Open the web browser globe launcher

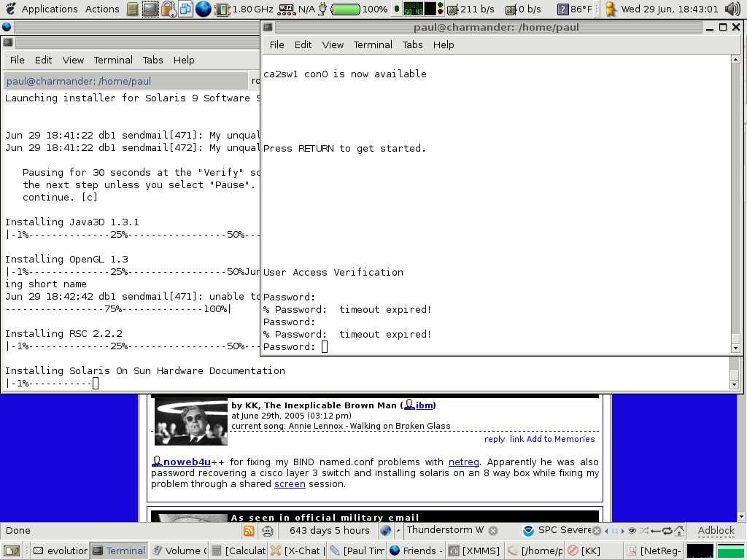[203, 9]
